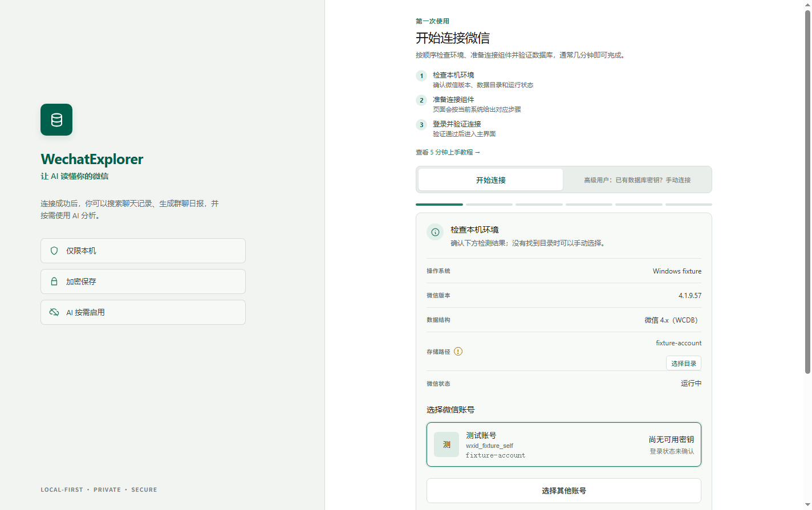
Task: Click the AI 按需启用 feature label
Action: (86, 312)
